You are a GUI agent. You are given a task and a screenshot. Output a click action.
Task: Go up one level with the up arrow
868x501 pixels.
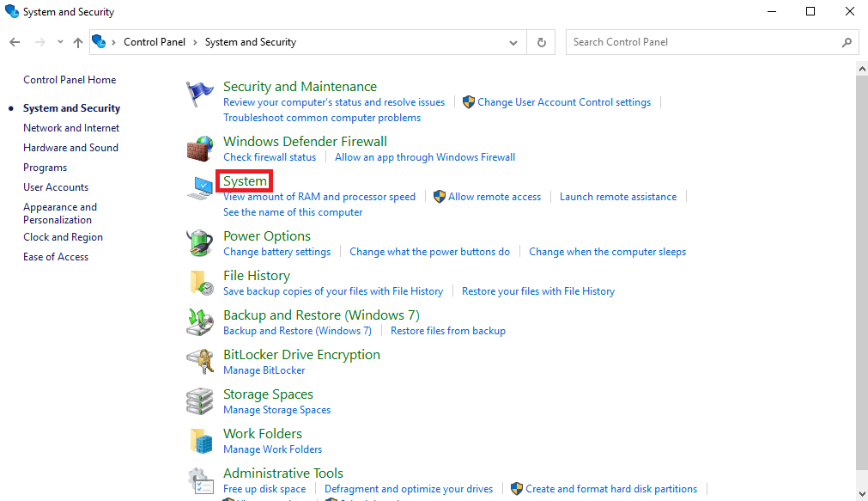pos(78,42)
